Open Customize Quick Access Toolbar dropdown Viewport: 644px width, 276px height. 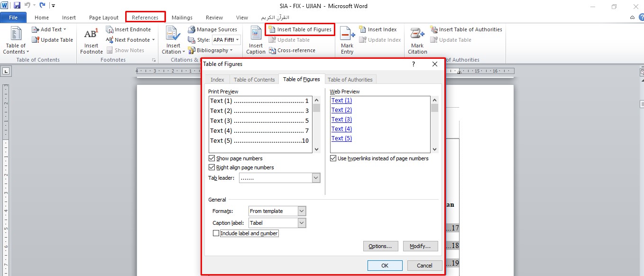pos(53,6)
